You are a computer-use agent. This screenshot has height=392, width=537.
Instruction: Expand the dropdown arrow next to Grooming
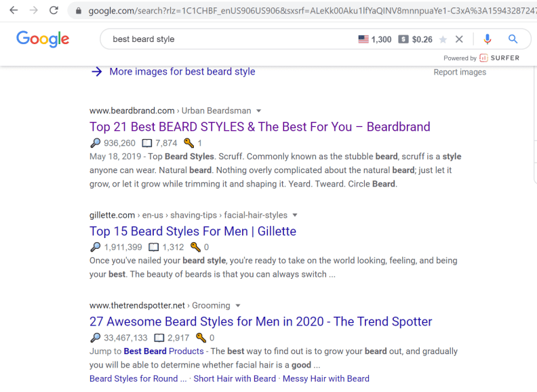coord(238,306)
